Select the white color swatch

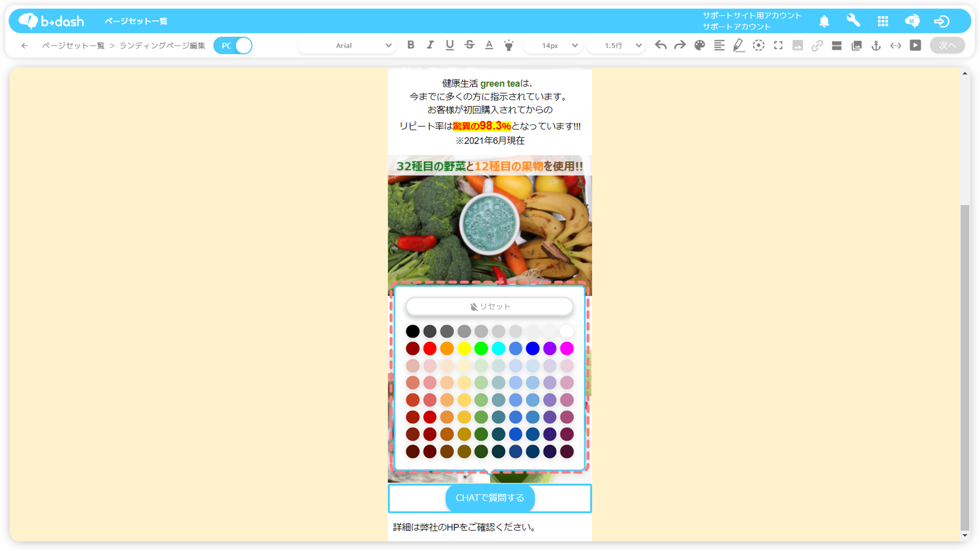pos(567,332)
